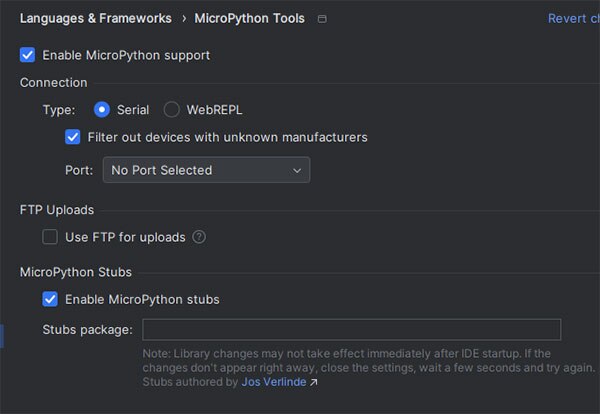Click the Connection section header
The height and width of the screenshot is (414, 600).
54,82
